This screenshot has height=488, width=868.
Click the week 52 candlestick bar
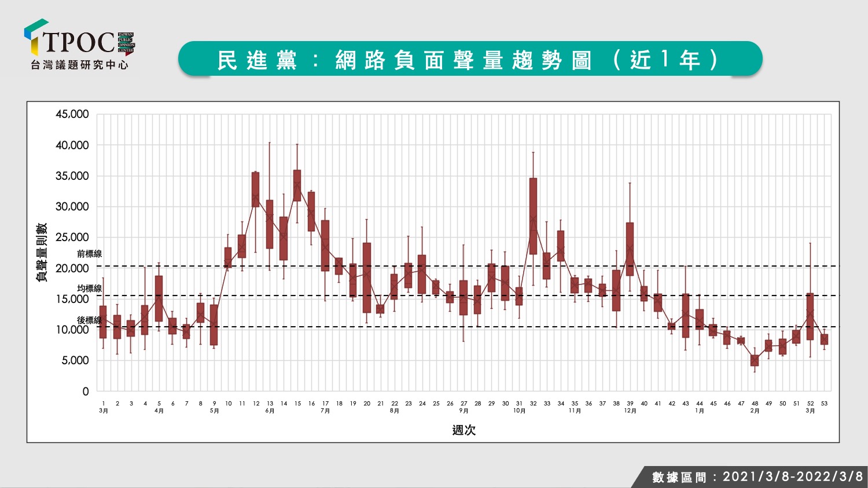[x=810, y=316]
